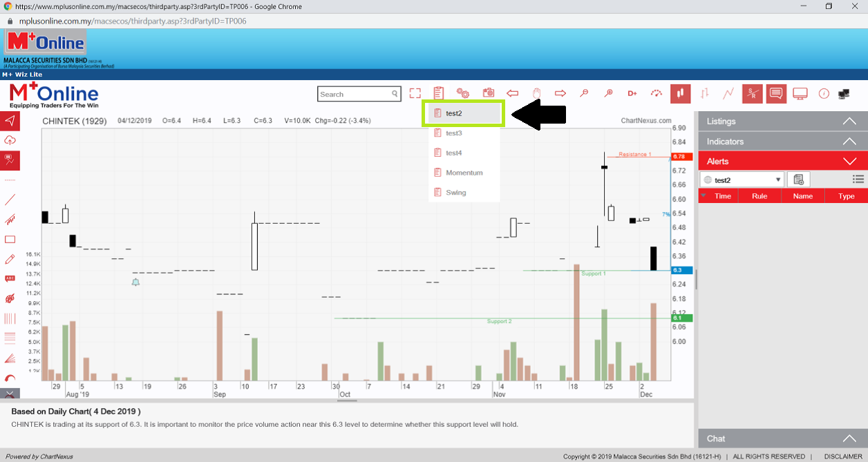Click the Name column header in Alerts
868x462 pixels.
[x=802, y=196]
